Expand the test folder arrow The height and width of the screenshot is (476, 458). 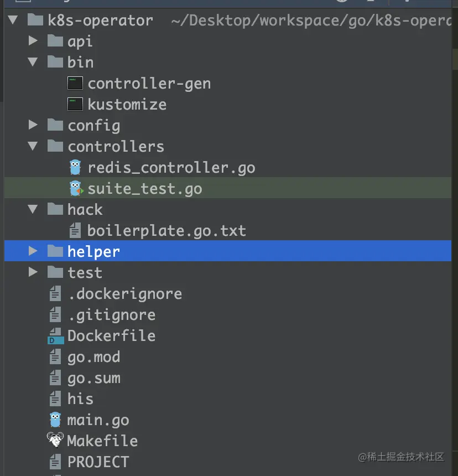tap(33, 272)
